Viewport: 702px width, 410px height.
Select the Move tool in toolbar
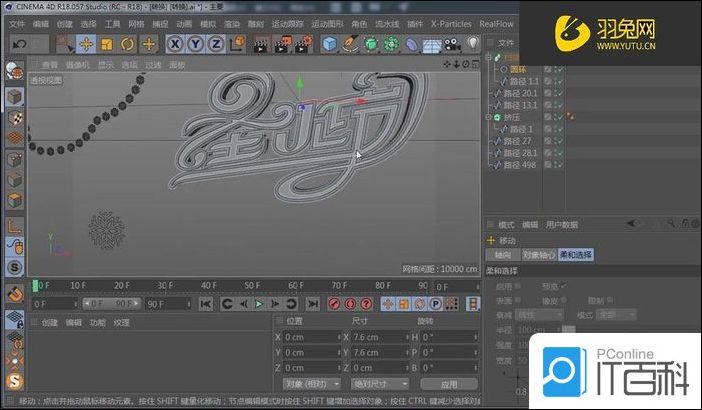(x=86, y=44)
